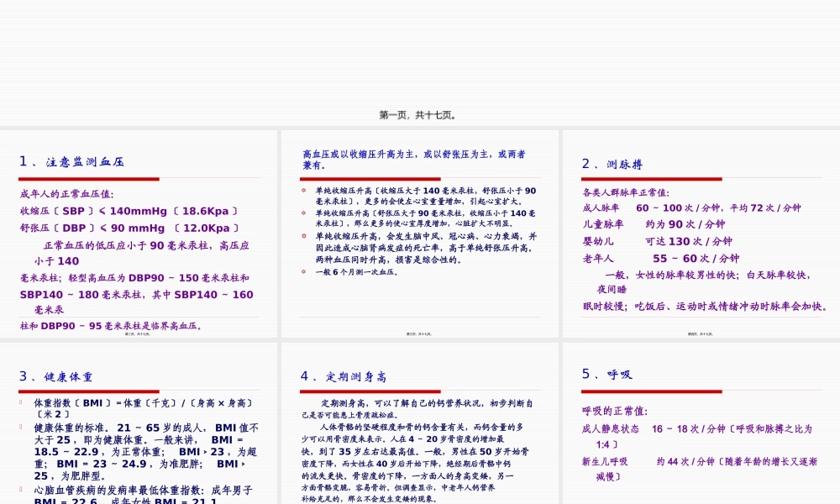840x504 pixels.
Task: Click the diamond bullet beside 单纯收缩压升高 text
Action: (x=302, y=190)
